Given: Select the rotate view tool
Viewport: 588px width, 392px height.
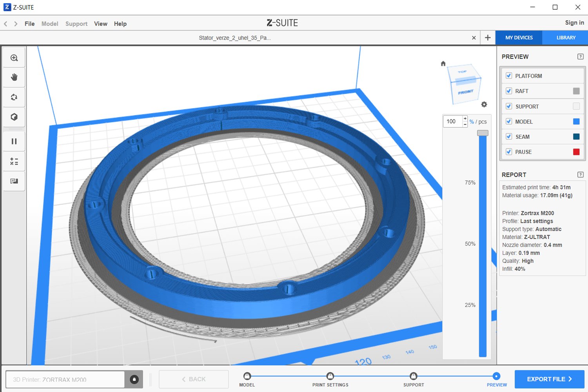Looking at the screenshot, I should coord(14,97).
